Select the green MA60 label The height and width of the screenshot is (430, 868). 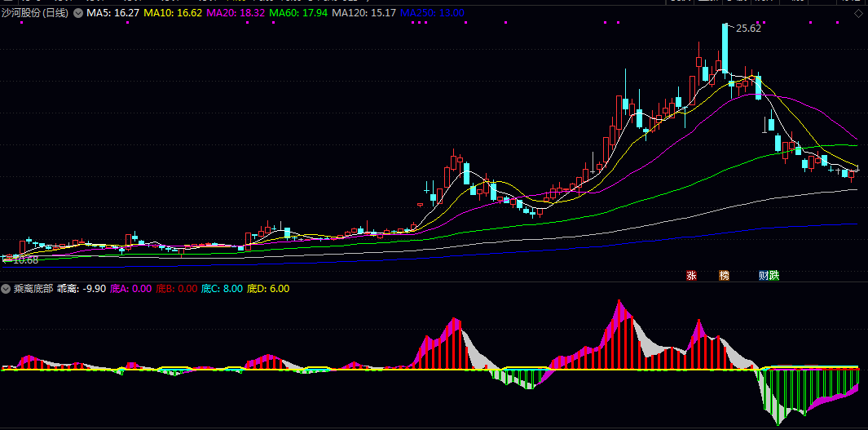(303, 14)
